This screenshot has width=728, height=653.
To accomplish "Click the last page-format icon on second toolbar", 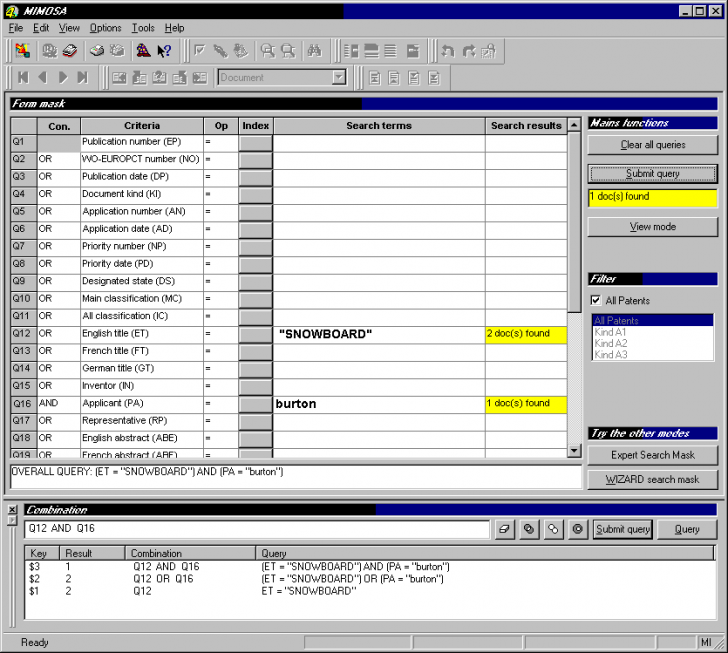I will [434, 78].
